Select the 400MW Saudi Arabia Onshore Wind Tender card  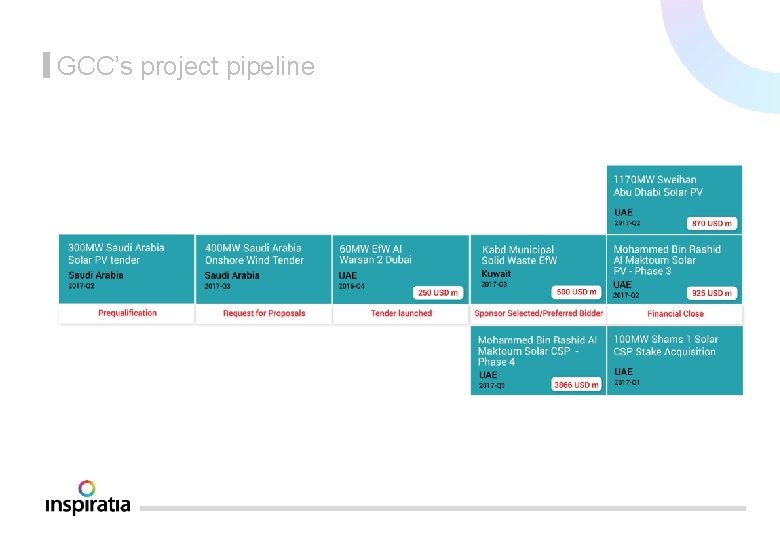[264, 269]
